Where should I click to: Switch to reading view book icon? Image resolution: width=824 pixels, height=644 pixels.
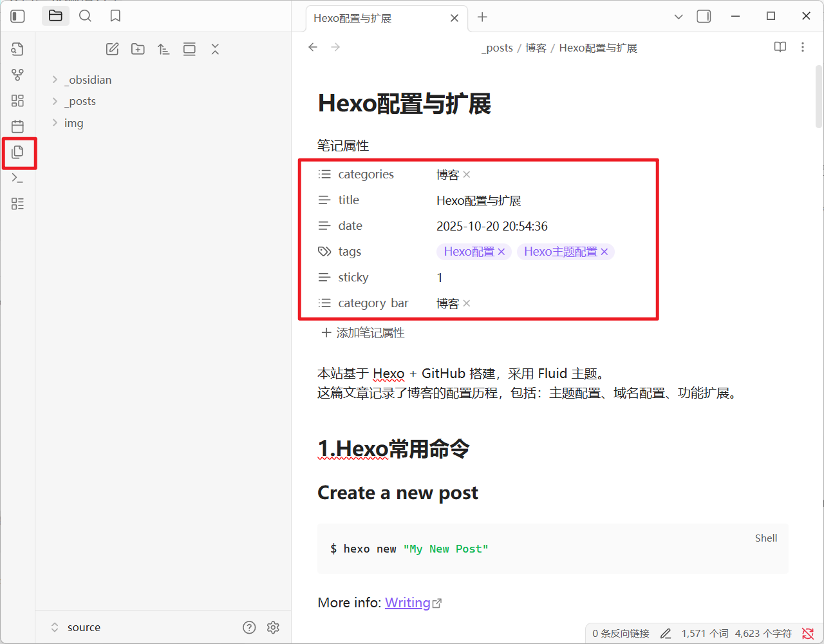[780, 47]
